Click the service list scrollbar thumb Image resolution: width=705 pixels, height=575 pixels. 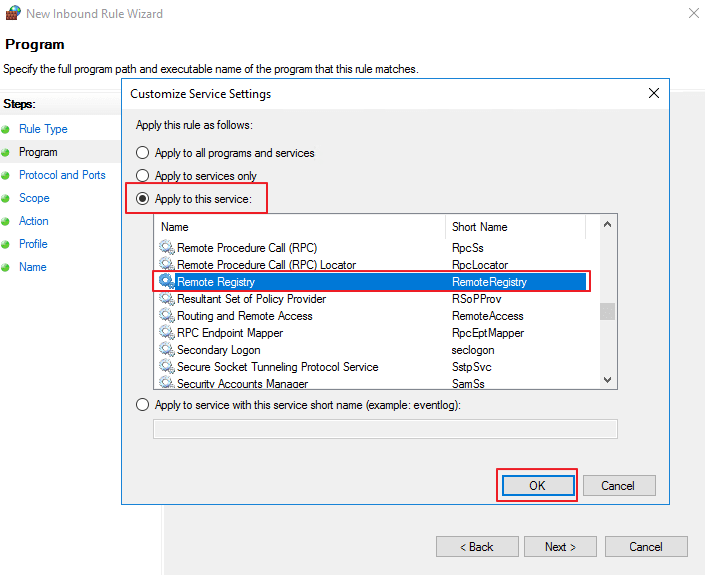point(607,312)
